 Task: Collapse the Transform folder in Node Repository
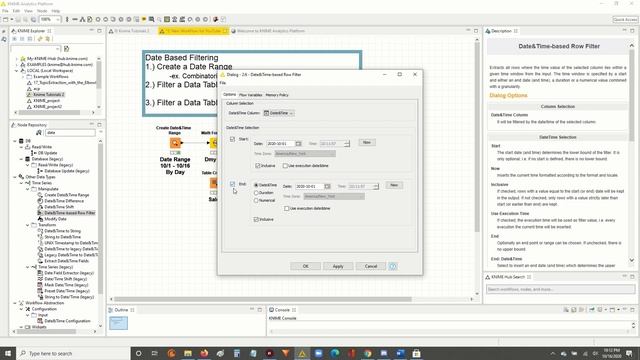click(x=27, y=225)
